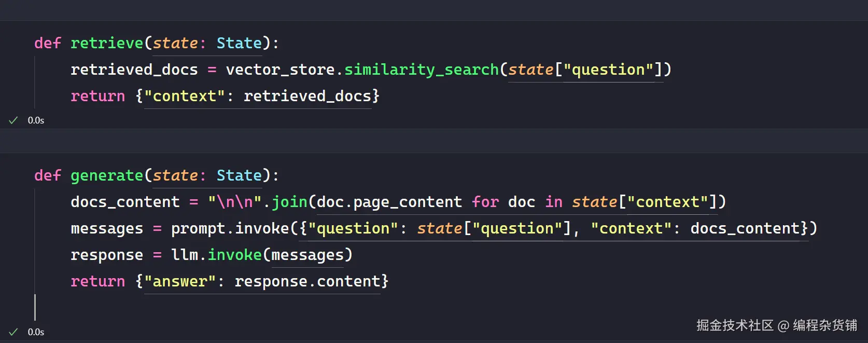Click the 0.0s execution time under retrieve cell
868x343 pixels.
pyautogui.click(x=36, y=120)
